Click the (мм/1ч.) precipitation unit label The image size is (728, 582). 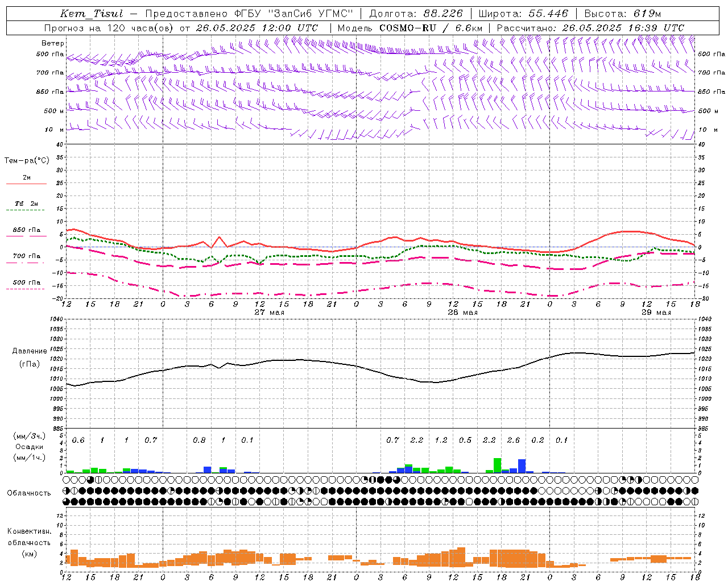tap(29, 458)
